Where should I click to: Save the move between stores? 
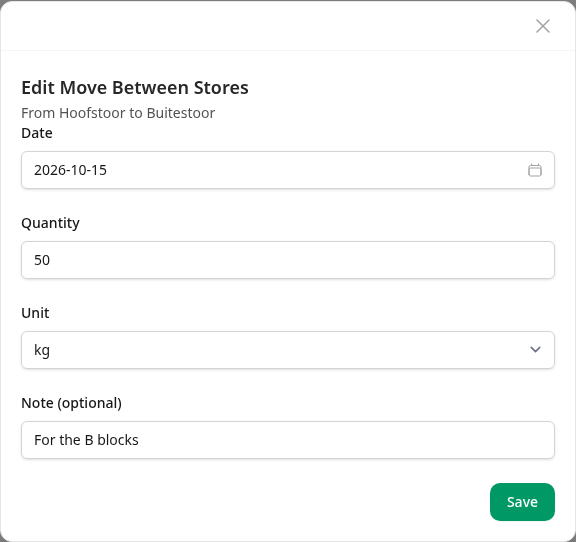(x=522, y=502)
